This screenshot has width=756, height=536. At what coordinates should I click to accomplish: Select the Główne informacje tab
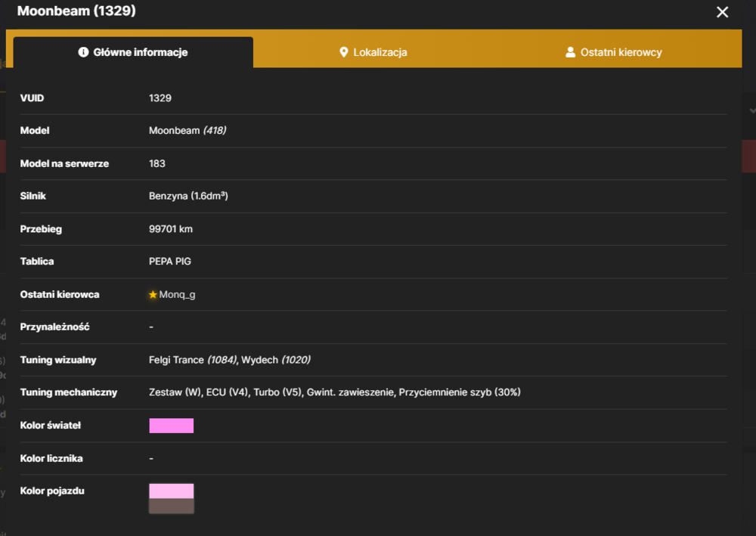[x=133, y=52]
